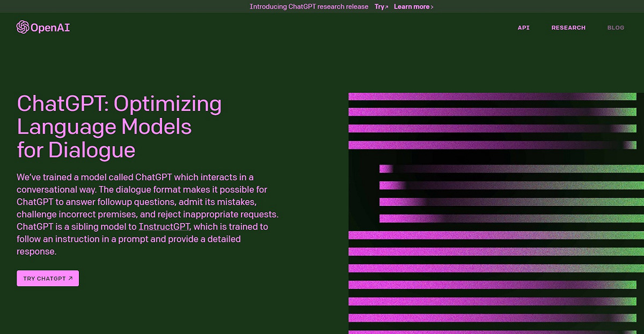The height and width of the screenshot is (334, 644).
Task: Open the API menu item
Action: [x=523, y=27]
